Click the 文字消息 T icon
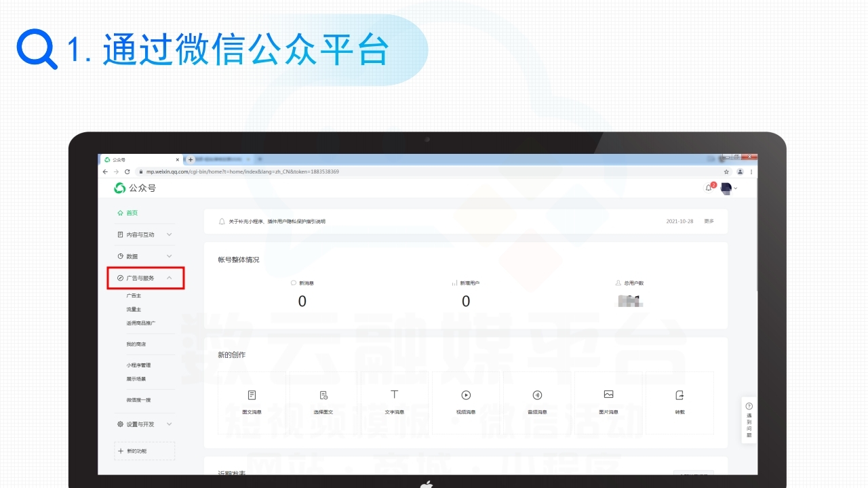The image size is (868, 488). coord(395,394)
